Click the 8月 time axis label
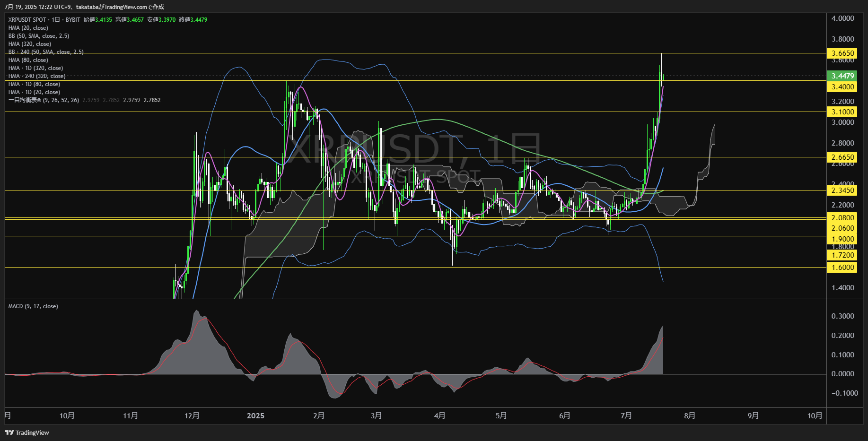Screen dimensions: 868x441 (x=690, y=416)
